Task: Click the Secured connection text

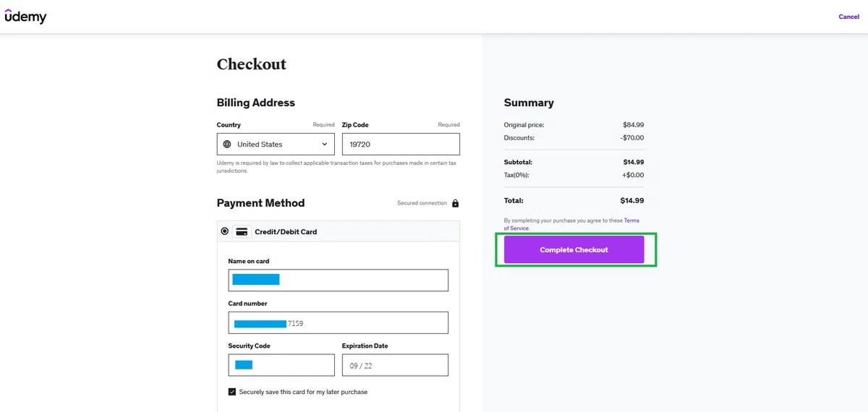Action: (422, 203)
